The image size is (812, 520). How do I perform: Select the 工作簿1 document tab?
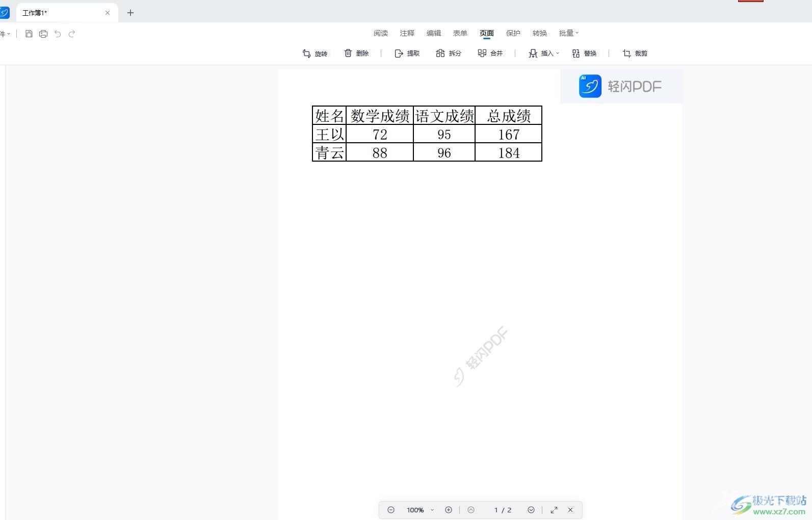67,13
